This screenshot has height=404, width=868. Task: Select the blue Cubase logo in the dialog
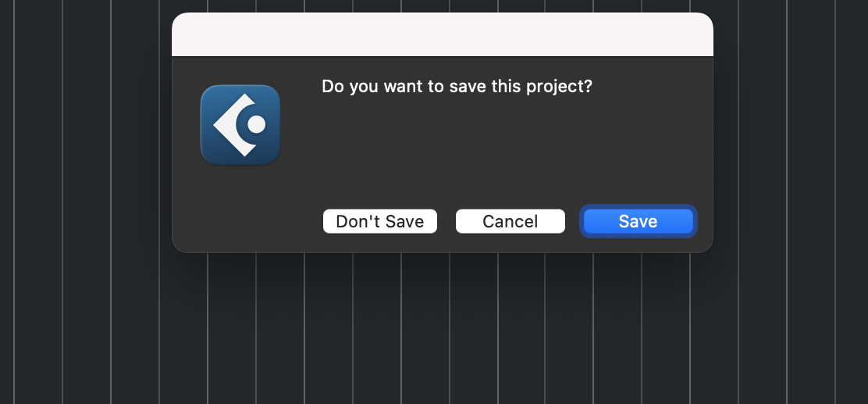[240, 125]
